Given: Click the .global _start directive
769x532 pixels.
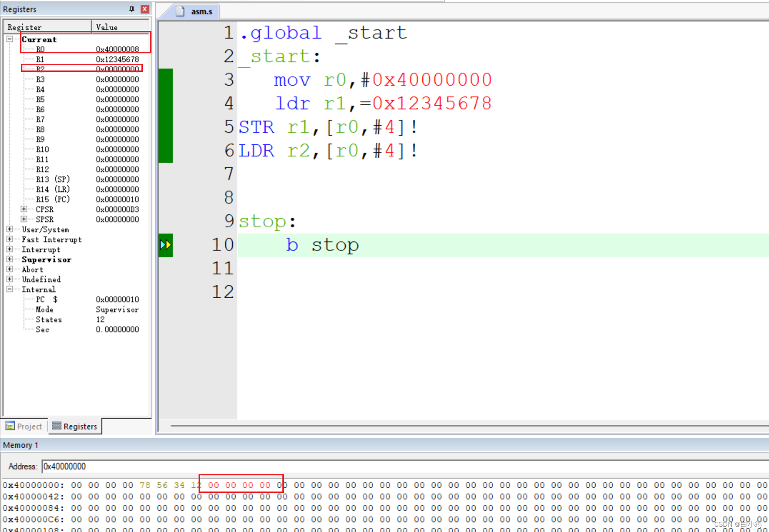Looking at the screenshot, I should point(323,33).
